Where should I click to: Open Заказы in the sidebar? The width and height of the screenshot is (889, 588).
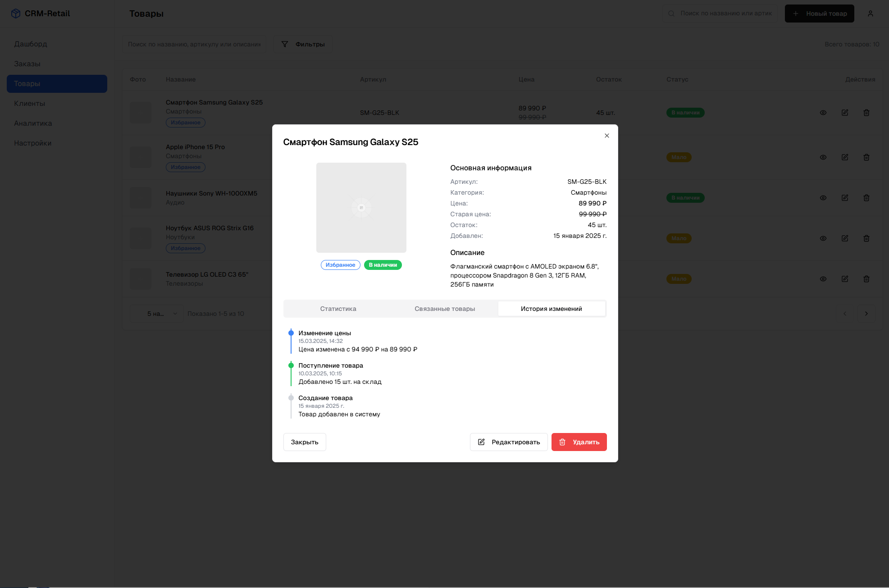(57, 64)
